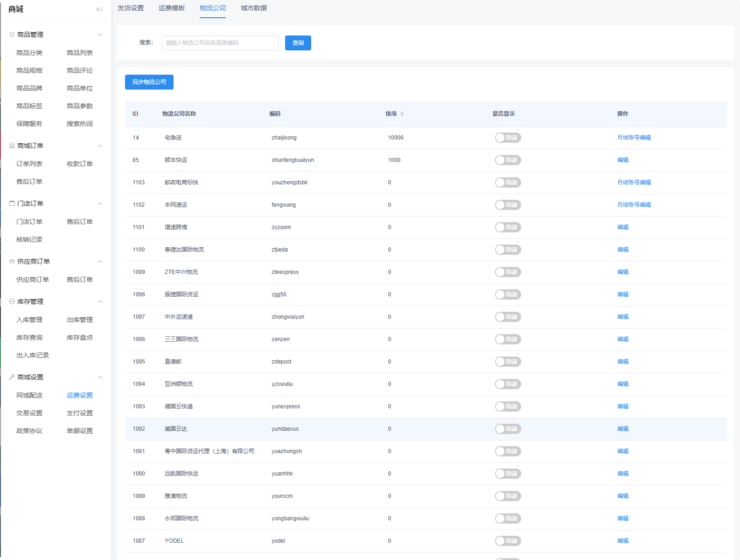Click 编辑 link for 增速跨境
The width and height of the screenshot is (740, 560).
pos(623,227)
